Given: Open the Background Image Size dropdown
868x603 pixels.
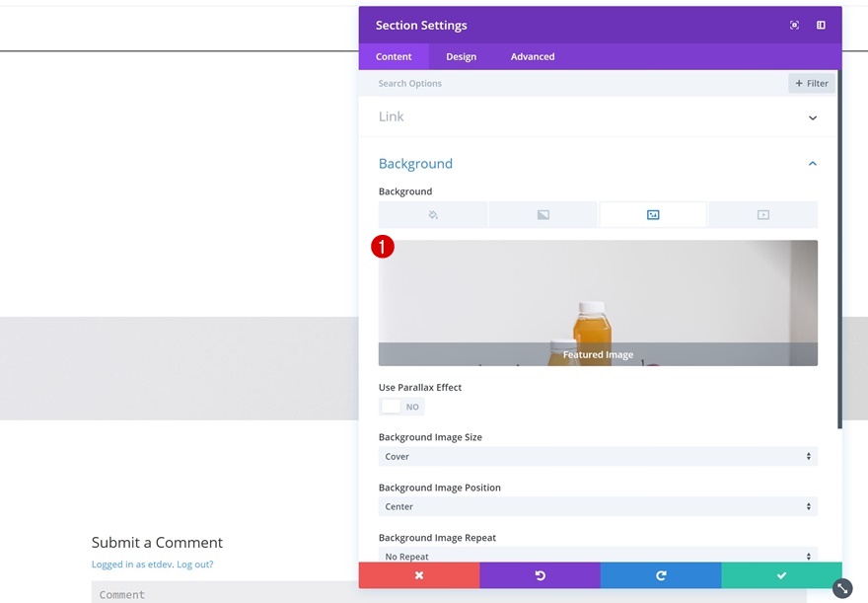Looking at the screenshot, I should point(598,456).
